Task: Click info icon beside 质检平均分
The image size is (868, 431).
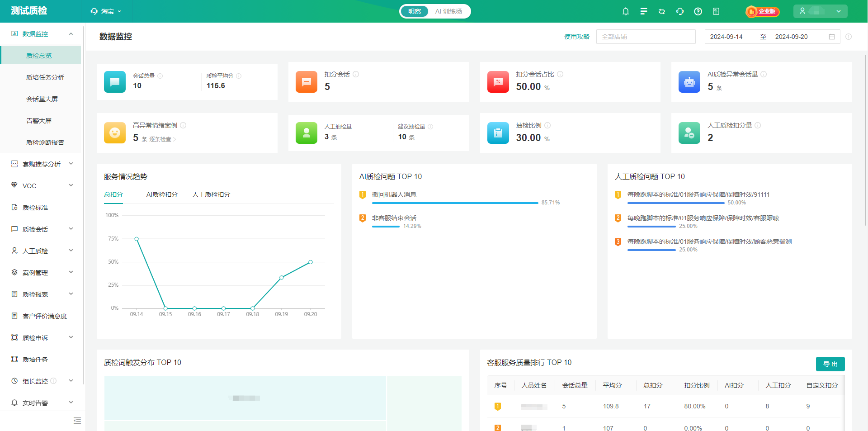Action: pyautogui.click(x=239, y=76)
